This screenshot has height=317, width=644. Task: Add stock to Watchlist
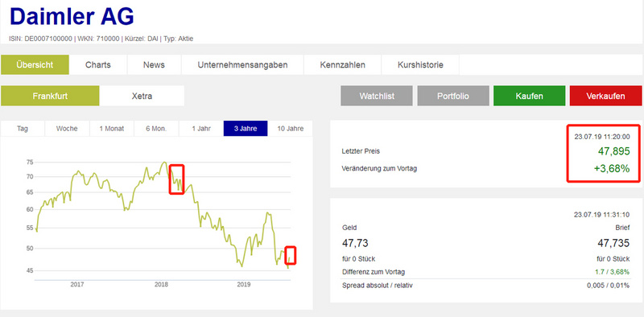(x=377, y=96)
